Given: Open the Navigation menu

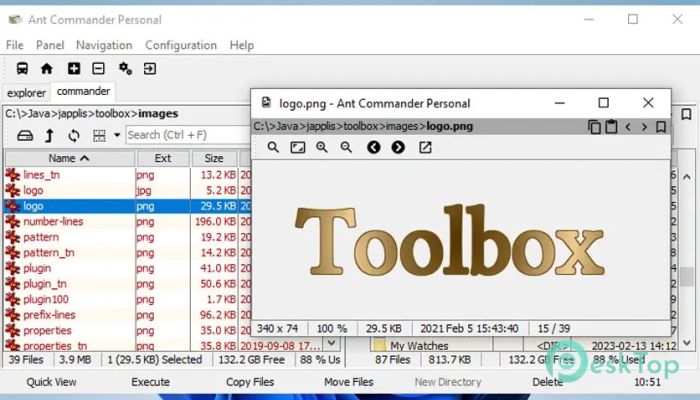Looking at the screenshot, I should tap(104, 45).
